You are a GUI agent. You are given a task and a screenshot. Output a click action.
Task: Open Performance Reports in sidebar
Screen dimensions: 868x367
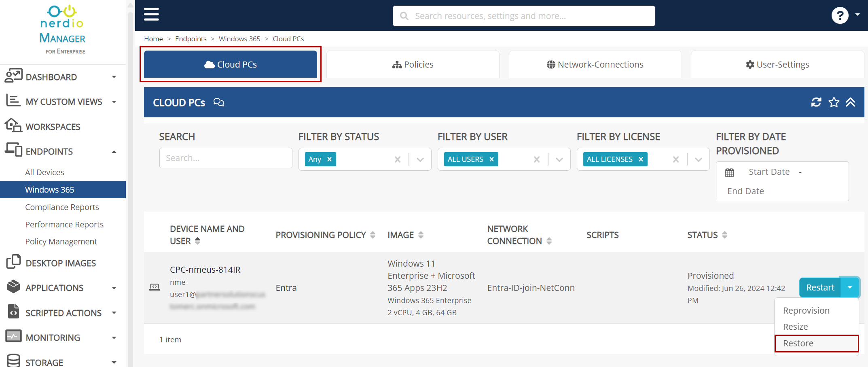[x=64, y=225]
